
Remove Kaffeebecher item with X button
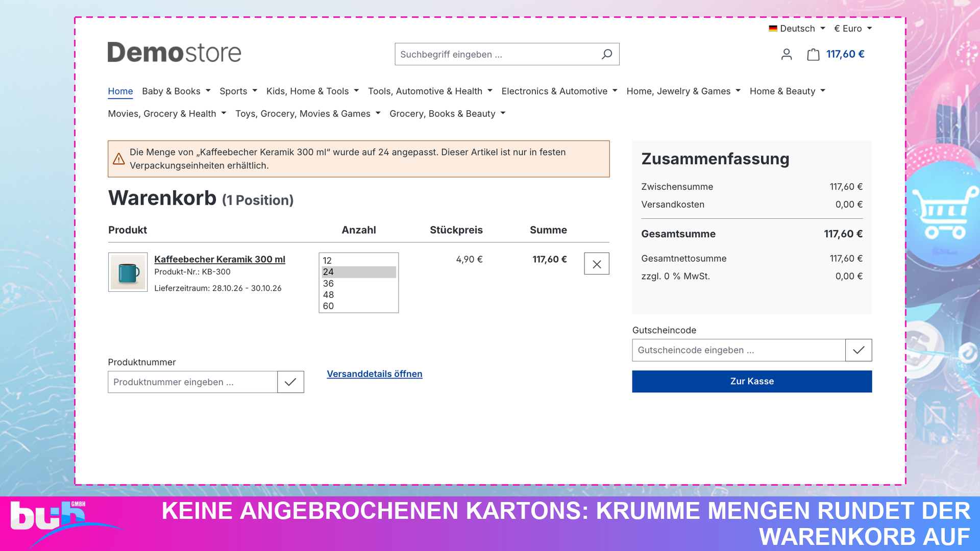coord(597,264)
